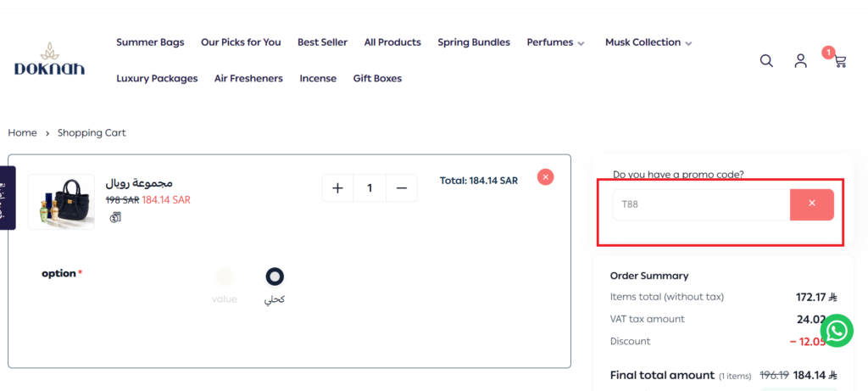The image size is (868, 391).
Task: Open the Best Seller page
Action: pos(322,42)
